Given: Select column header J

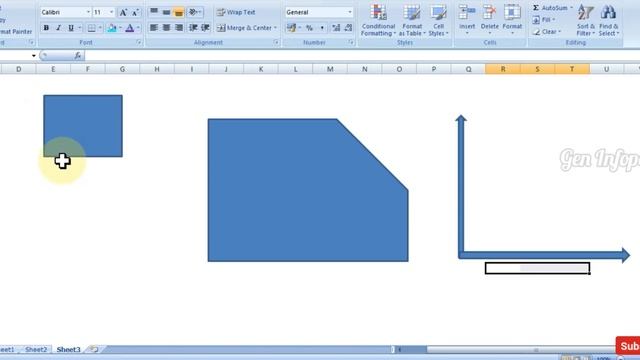Looking at the screenshot, I should [x=226, y=69].
